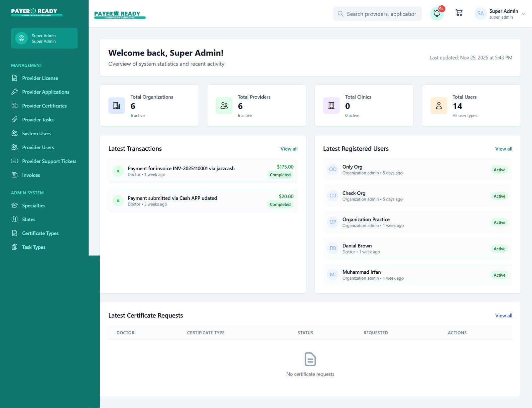Select Invoices in the sidebar
The image size is (532, 408).
[x=31, y=175]
